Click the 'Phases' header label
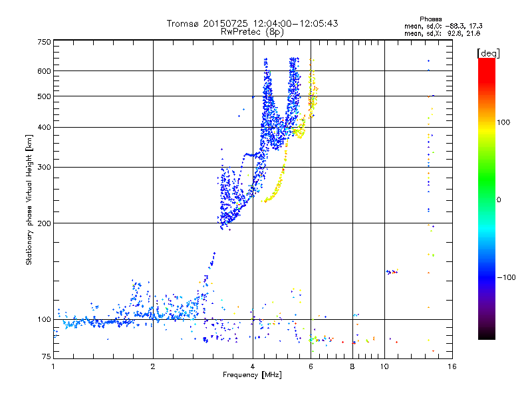This screenshot has height=399, width=532. point(430,19)
